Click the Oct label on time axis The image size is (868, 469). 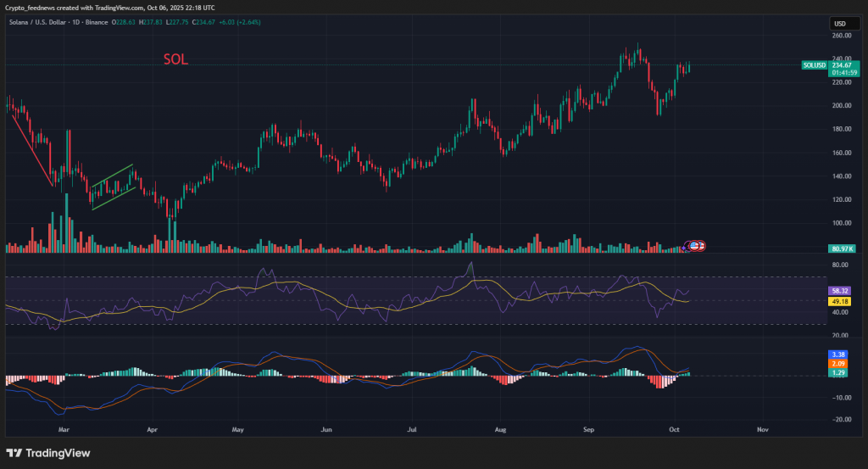click(x=673, y=431)
